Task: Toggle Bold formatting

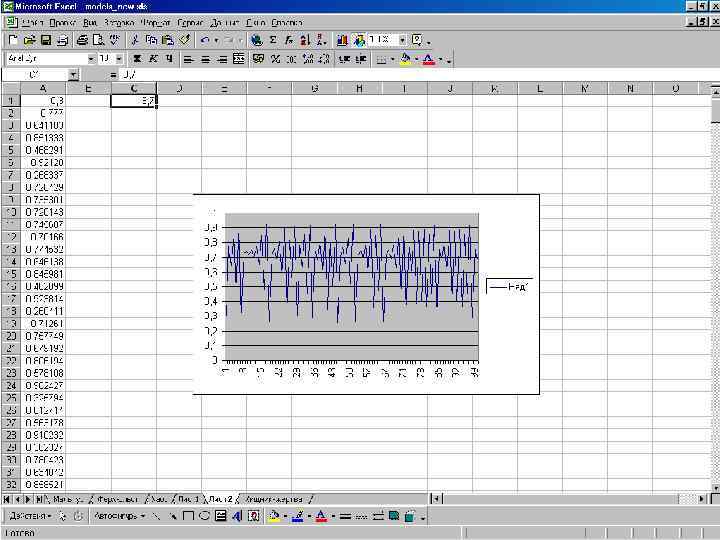Action: [136, 59]
